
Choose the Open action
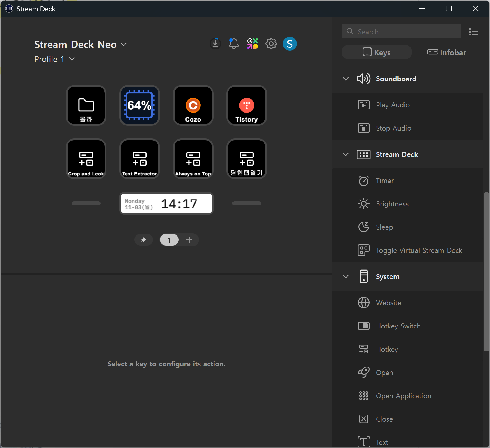407,373
